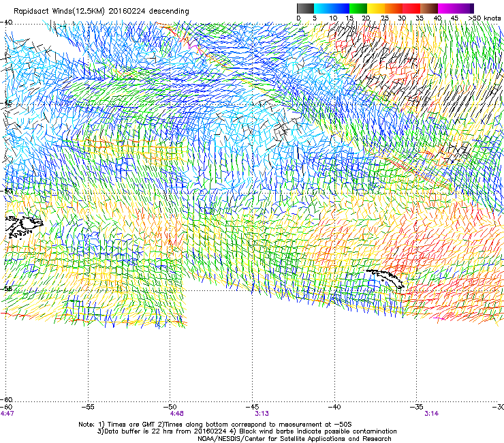Viewport: 504px width, 443px height.
Task: Click the Falkland Islands outline on the map
Action: coord(24,227)
